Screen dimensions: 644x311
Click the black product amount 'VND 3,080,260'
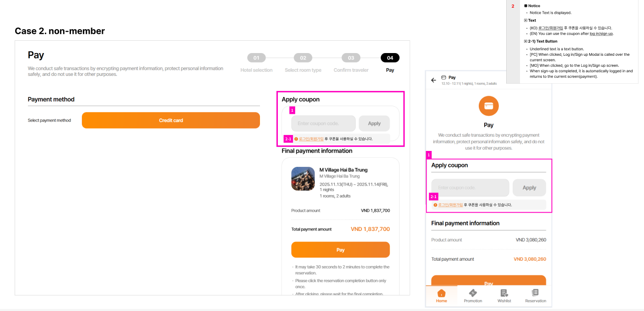[531, 240]
